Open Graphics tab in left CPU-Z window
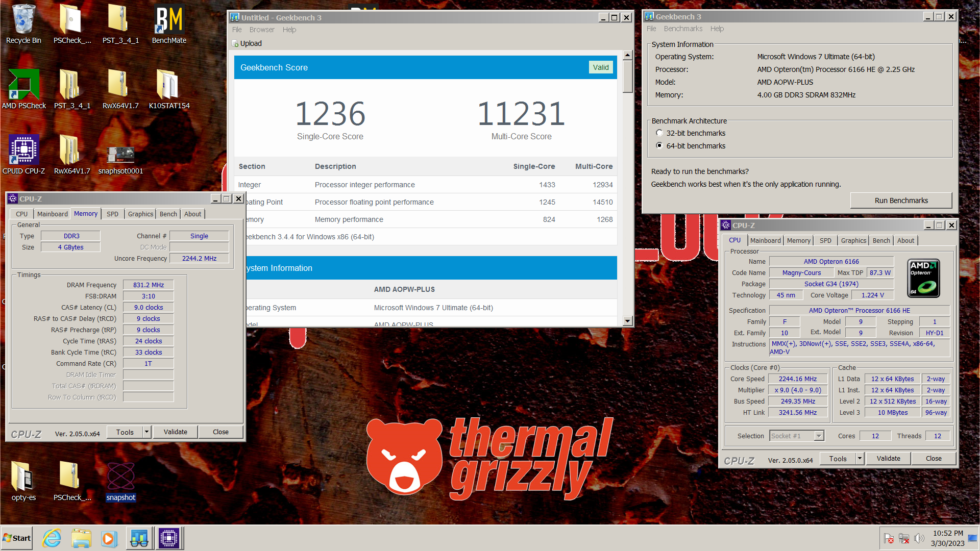The image size is (980, 551). tap(140, 214)
